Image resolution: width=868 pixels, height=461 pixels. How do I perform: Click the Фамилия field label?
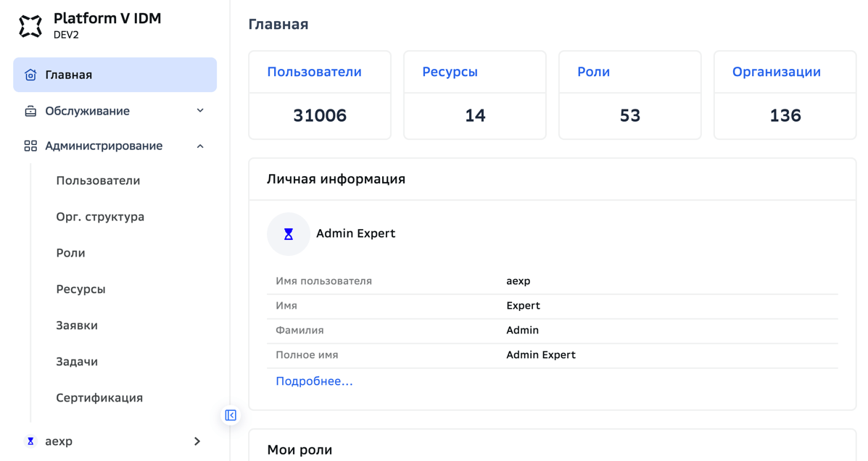coord(299,331)
